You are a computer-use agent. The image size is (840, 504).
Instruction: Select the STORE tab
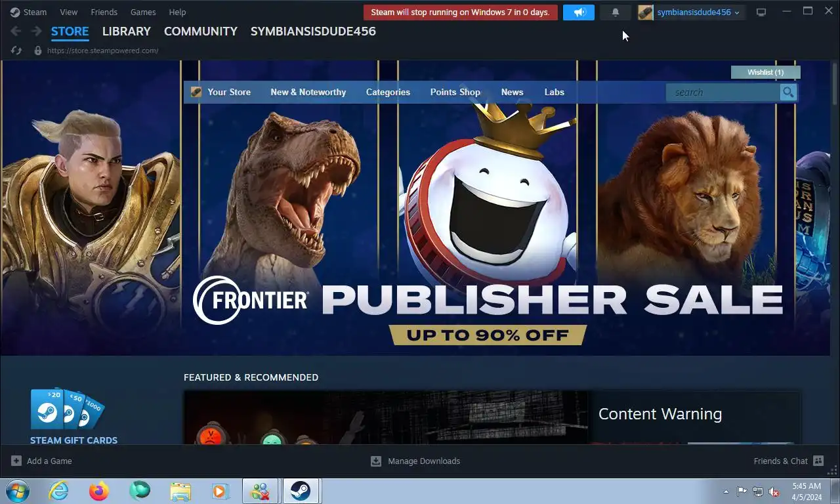pos(70,31)
